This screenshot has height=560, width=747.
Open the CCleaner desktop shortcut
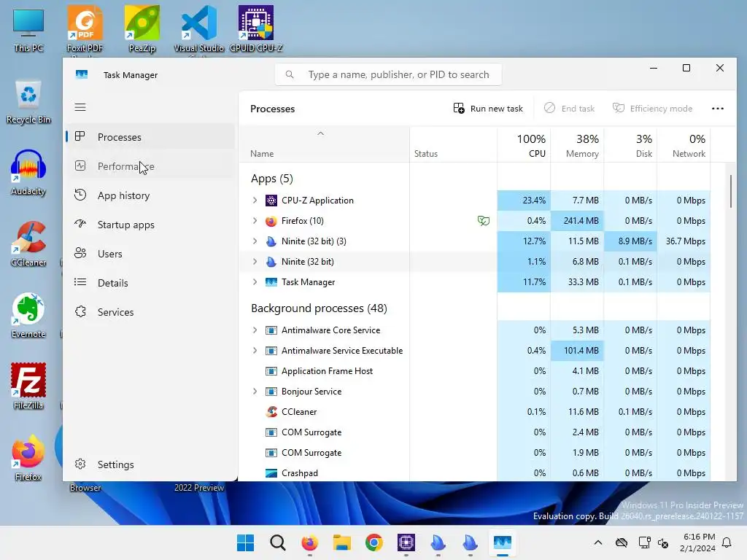point(28,244)
